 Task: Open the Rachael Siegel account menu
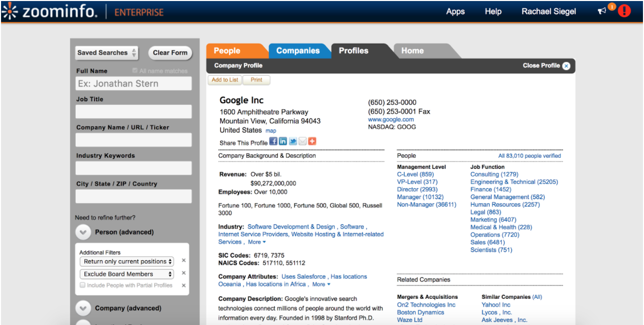(x=549, y=11)
